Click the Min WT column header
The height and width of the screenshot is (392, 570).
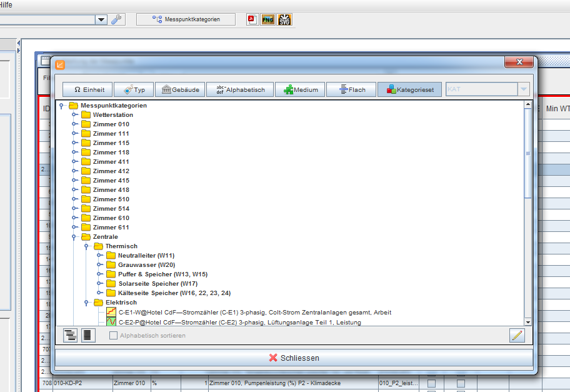click(x=557, y=108)
